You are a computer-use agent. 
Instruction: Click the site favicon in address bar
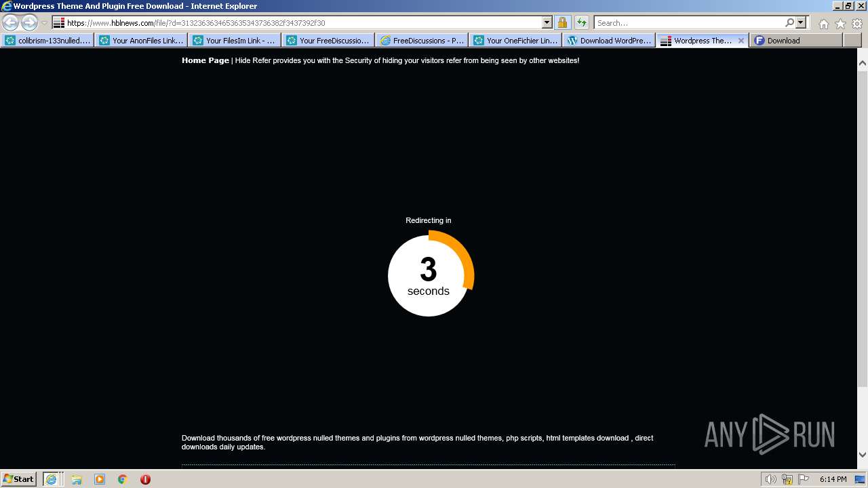point(59,23)
